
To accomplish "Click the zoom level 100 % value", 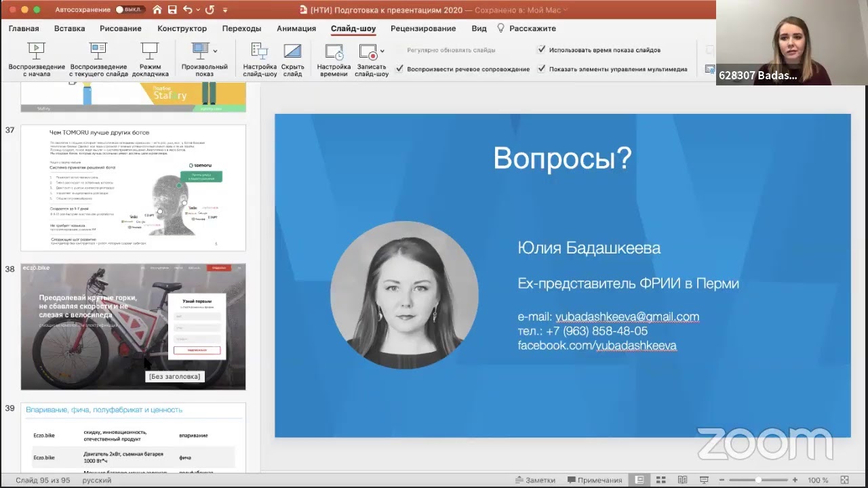I will pyautogui.click(x=818, y=480).
